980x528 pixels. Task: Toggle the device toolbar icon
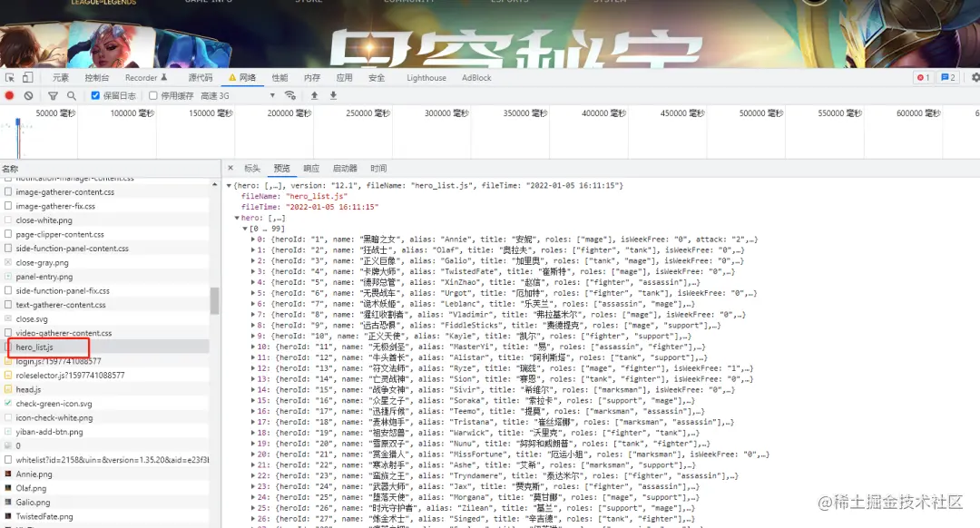point(26,78)
